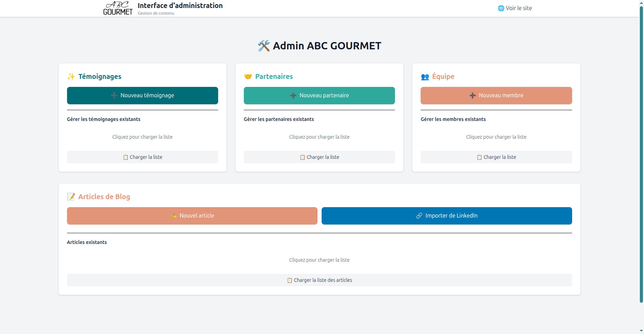
Task: Click the link icon in Importer de LinkedIn
Action: point(419,216)
